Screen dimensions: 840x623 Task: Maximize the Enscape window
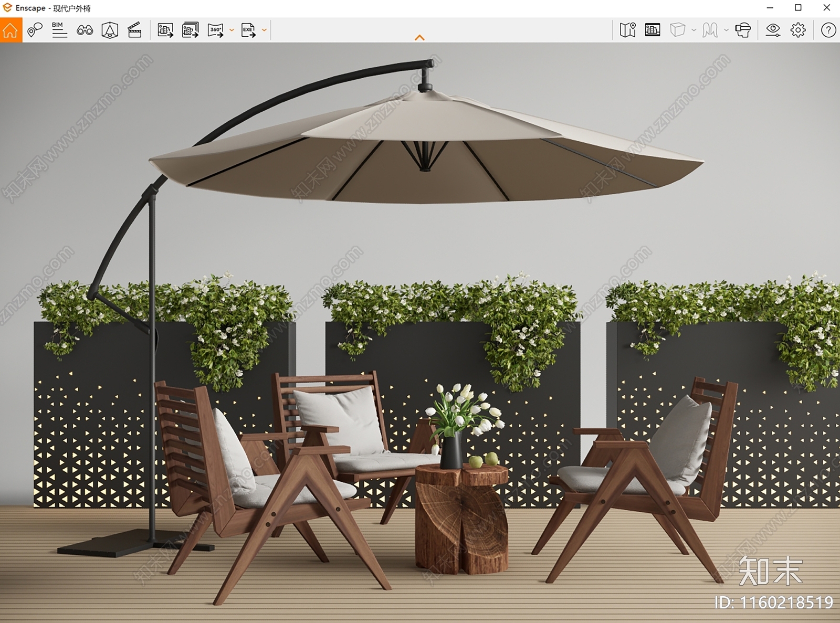coord(798,8)
